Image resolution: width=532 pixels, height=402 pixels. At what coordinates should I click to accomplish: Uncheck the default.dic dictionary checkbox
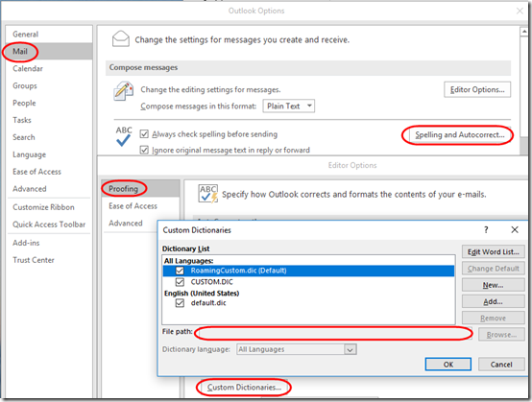point(180,303)
